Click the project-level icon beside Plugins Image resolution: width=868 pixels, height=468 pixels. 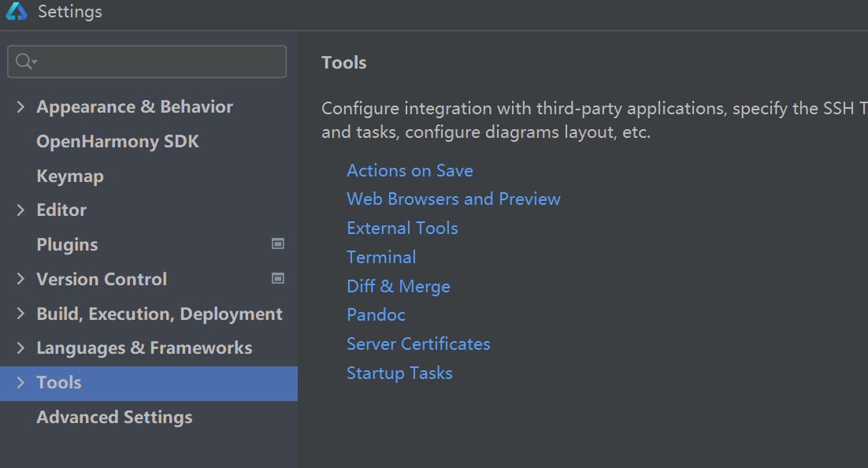278,243
